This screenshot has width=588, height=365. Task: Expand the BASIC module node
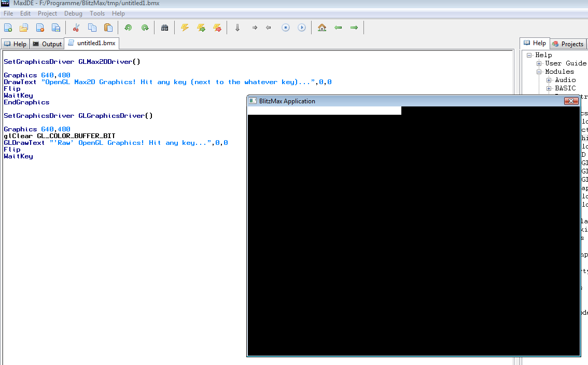[x=549, y=88]
